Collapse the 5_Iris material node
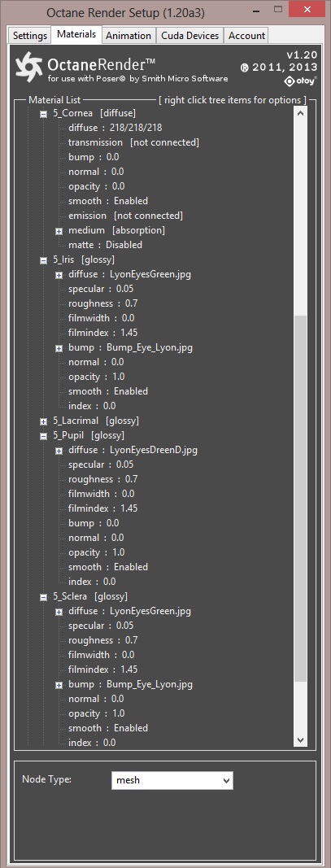The height and width of the screenshot is (868, 331). click(x=43, y=260)
